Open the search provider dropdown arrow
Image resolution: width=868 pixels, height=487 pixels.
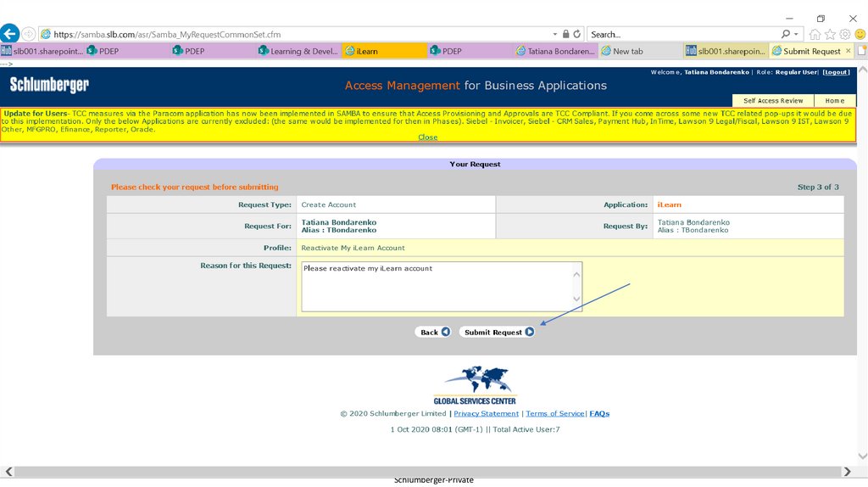(x=796, y=34)
